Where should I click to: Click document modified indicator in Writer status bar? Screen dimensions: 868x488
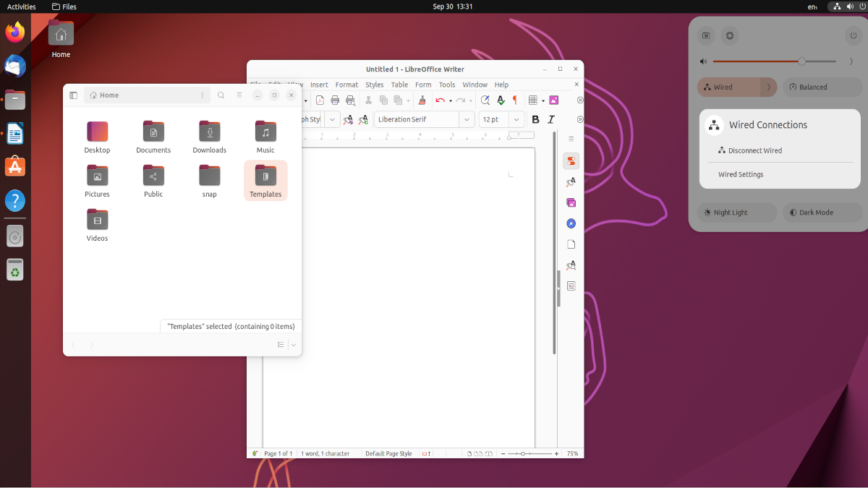255,453
